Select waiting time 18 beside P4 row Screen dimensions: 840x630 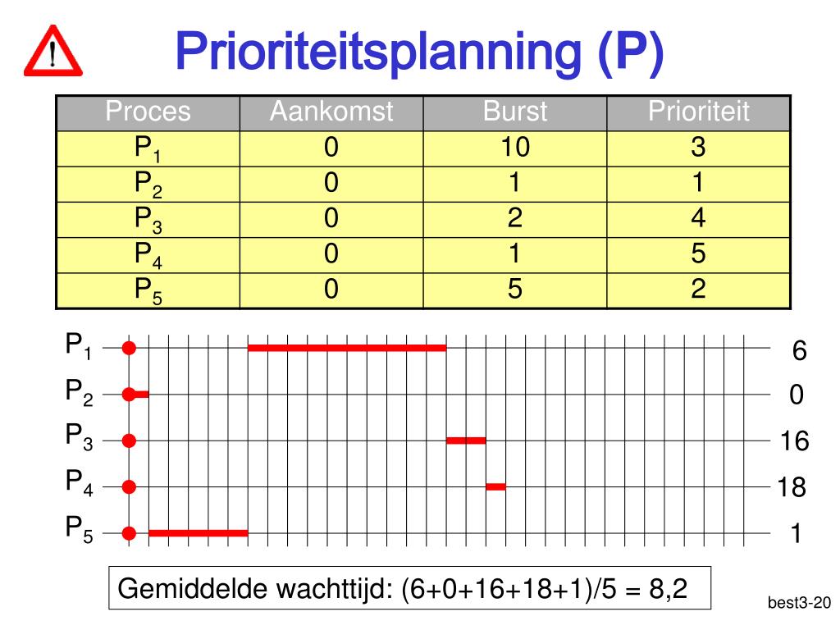(x=792, y=487)
